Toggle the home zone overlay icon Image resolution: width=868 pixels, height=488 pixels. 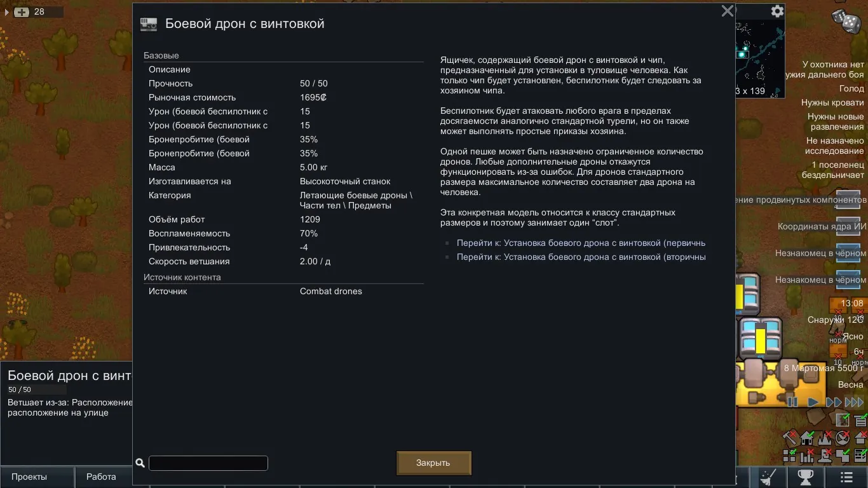(x=807, y=438)
